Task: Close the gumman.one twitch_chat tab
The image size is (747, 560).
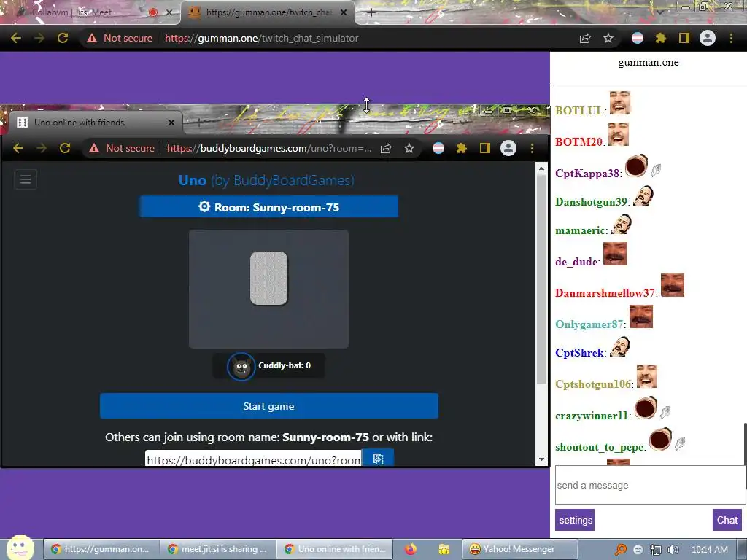Action: pos(344,13)
